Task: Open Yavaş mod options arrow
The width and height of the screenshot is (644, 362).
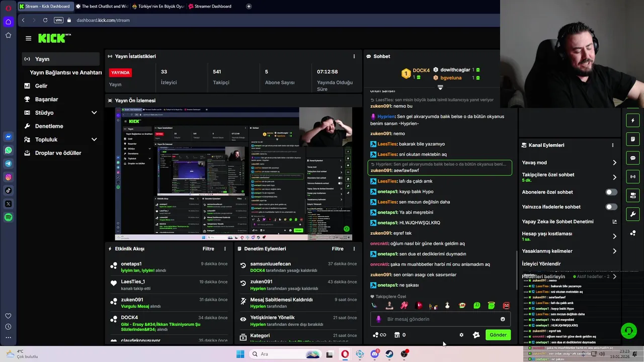Action: click(x=614, y=162)
